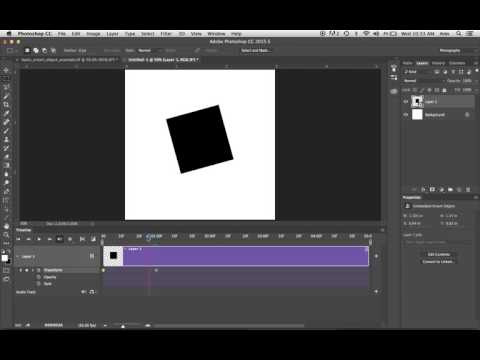The width and height of the screenshot is (480, 360).
Task: Click the Add layer mask icon
Action: 432,189
